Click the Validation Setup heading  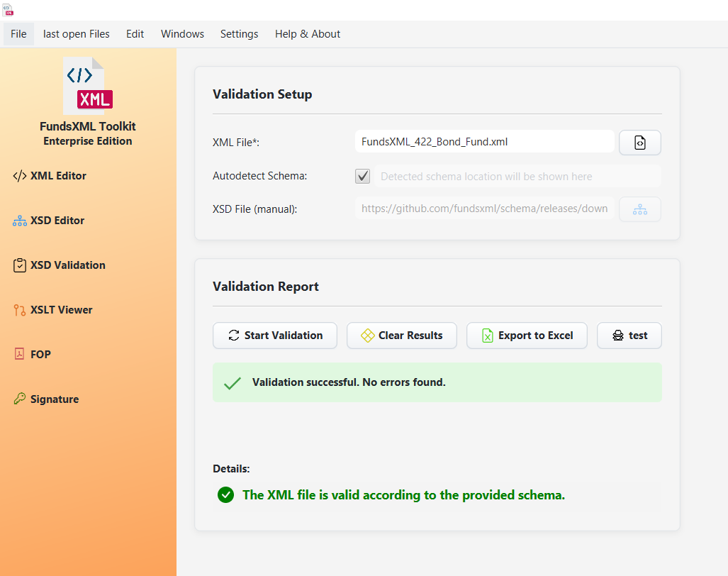coord(262,94)
